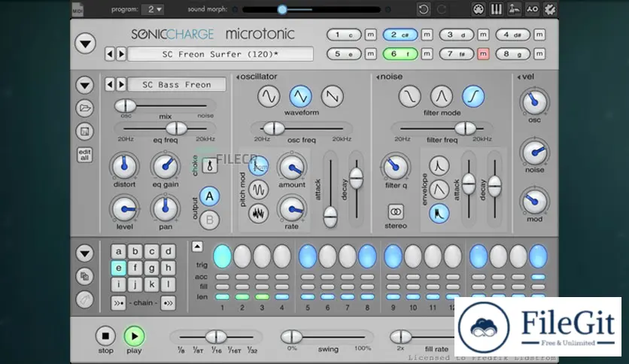This screenshot has height=364, width=629.
Task: Click the chain end button
Action: (x=168, y=303)
